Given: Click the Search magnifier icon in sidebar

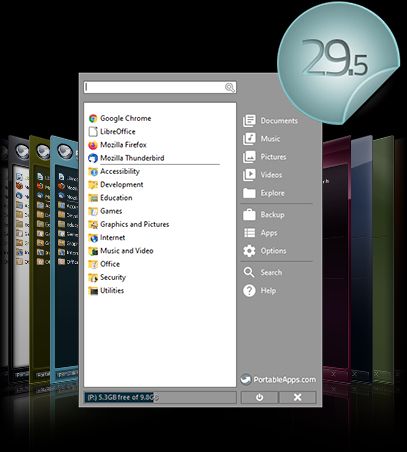Looking at the screenshot, I should click(249, 272).
